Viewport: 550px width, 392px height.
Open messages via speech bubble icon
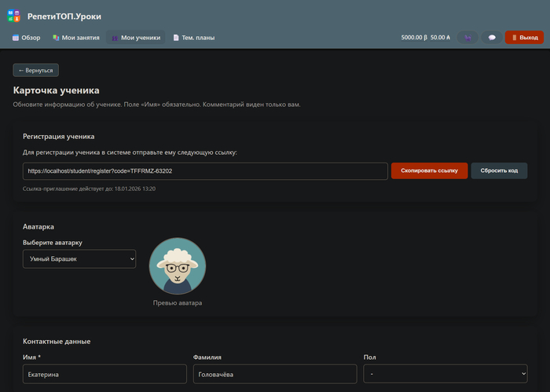(x=492, y=38)
